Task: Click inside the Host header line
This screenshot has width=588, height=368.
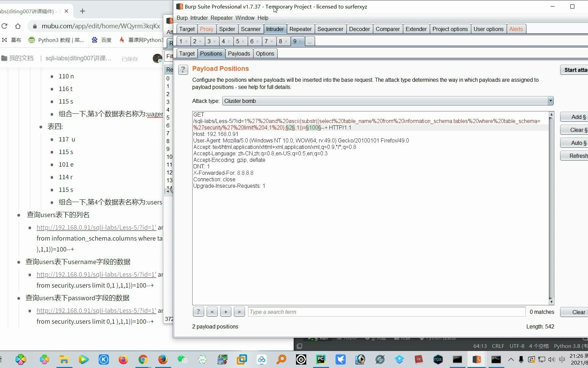Action: pyautogui.click(x=216, y=134)
